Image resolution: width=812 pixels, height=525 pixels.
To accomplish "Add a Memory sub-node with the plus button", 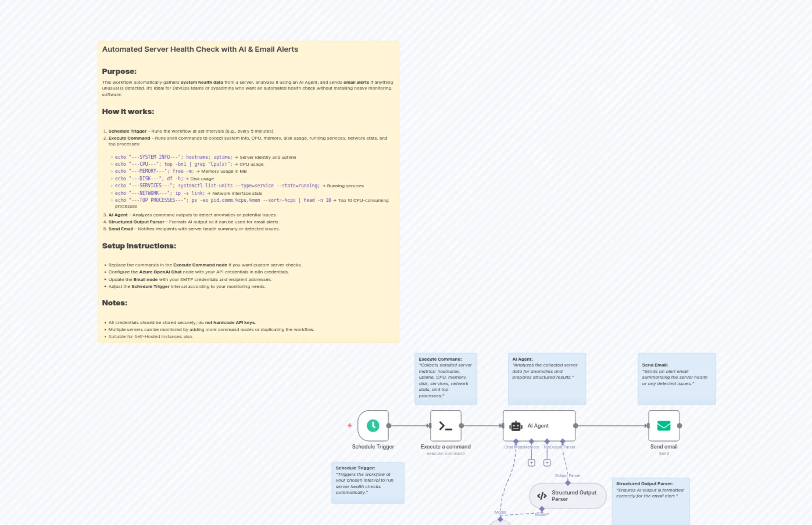I will (x=532, y=463).
